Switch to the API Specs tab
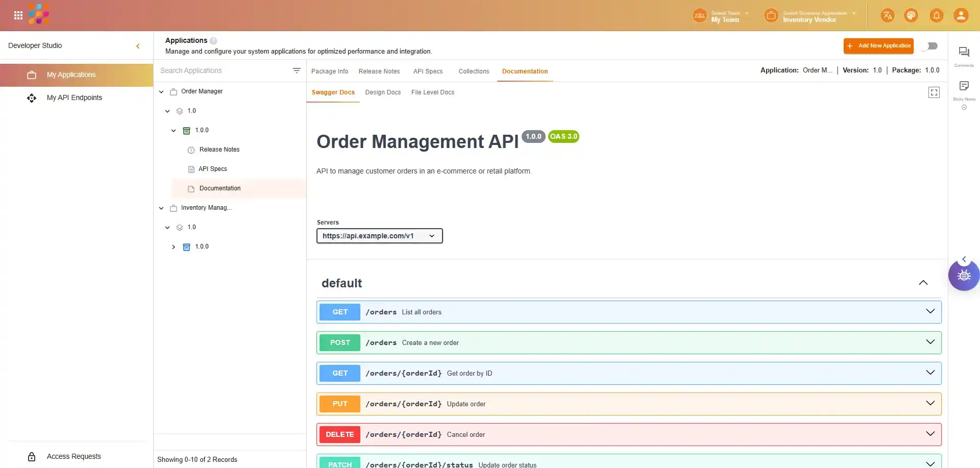The image size is (980, 468). pyautogui.click(x=428, y=71)
